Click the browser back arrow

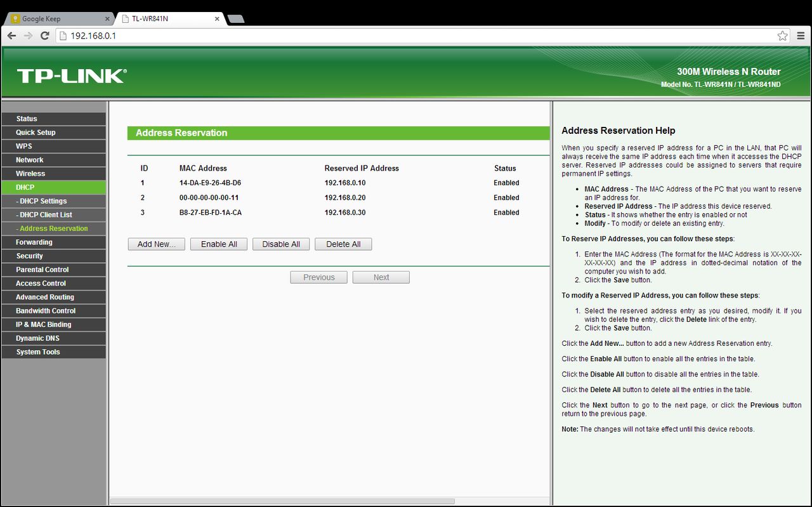click(x=11, y=36)
